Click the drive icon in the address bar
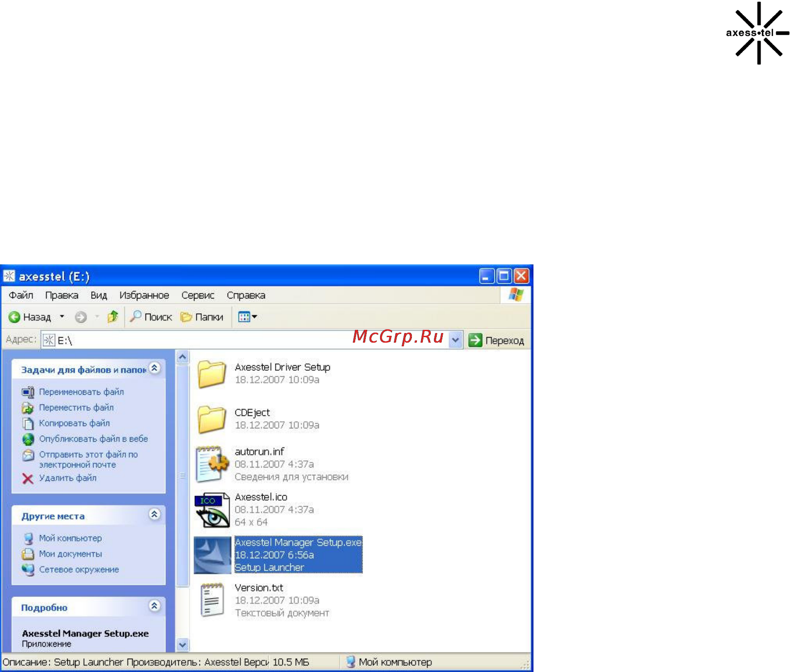 49,340
